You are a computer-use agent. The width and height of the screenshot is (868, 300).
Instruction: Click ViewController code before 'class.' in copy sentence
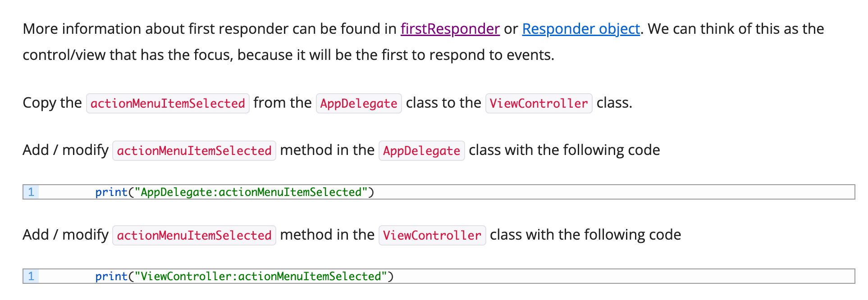(x=539, y=104)
